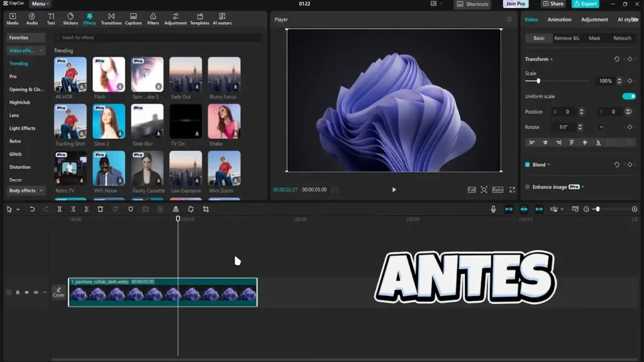Screen dimensions: 644x362
Task: Click the microphone record voiceover icon
Action: pos(493,209)
